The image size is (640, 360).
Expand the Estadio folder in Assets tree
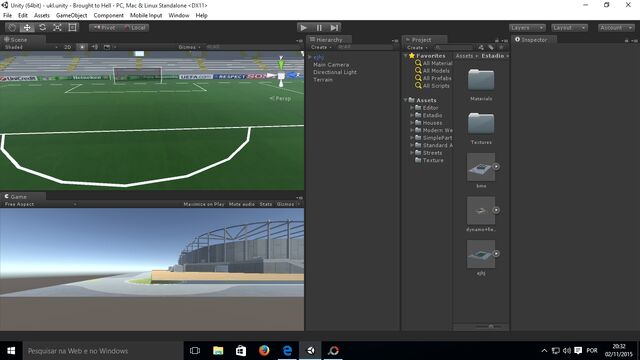pos(412,116)
